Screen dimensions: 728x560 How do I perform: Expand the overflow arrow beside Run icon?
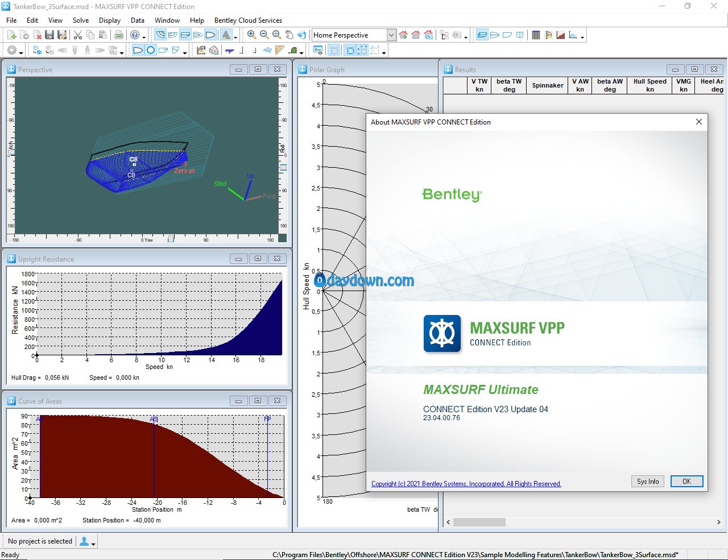tap(21, 52)
